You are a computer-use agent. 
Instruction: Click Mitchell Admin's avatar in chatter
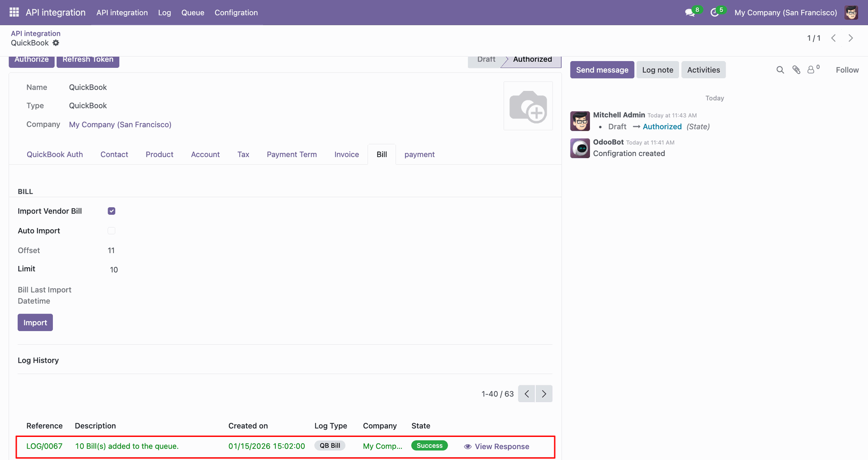pos(580,121)
